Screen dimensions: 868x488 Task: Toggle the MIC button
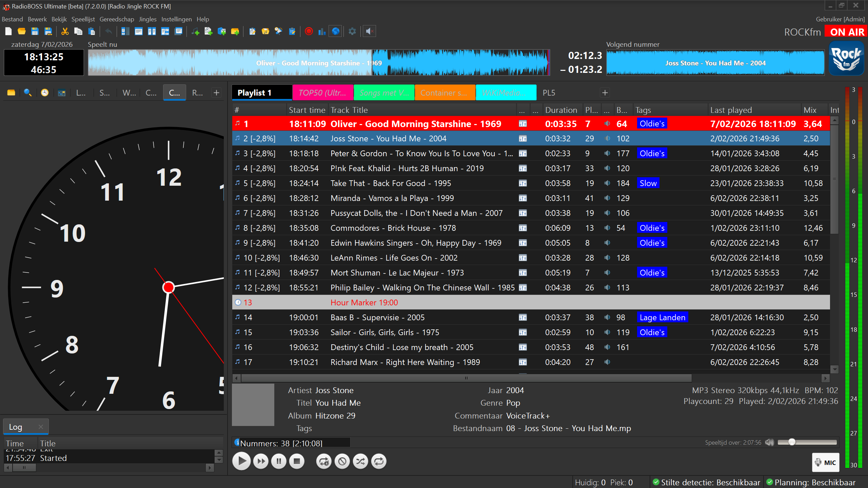pos(825,462)
